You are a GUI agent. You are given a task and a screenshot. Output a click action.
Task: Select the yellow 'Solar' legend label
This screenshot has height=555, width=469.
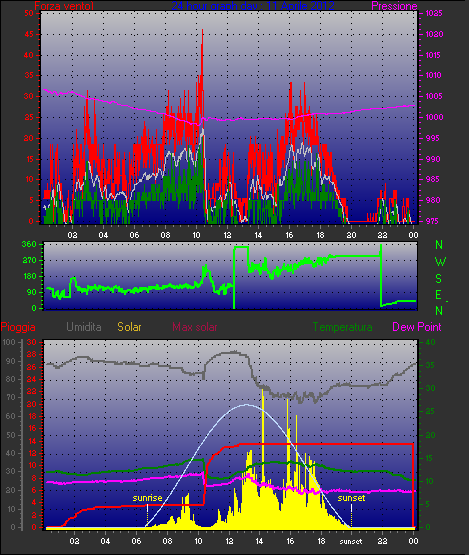pyautogui.click(x=129, y=327)
